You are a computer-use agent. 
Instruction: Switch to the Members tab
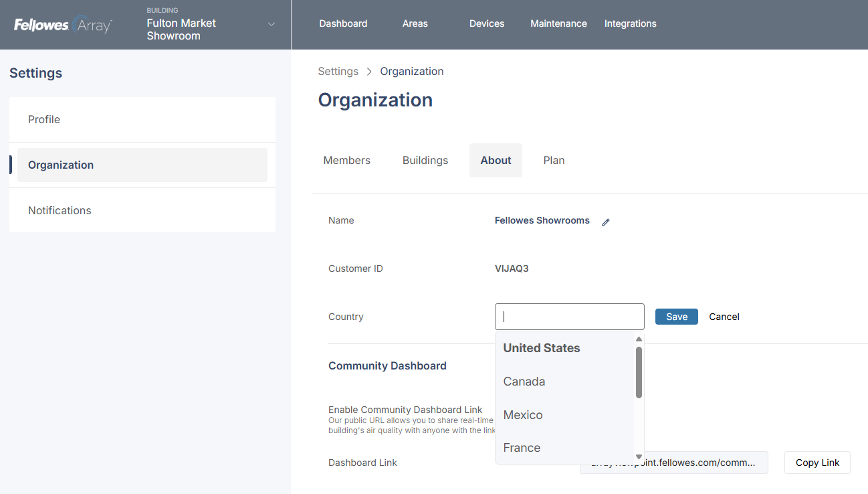coord(347,160)
